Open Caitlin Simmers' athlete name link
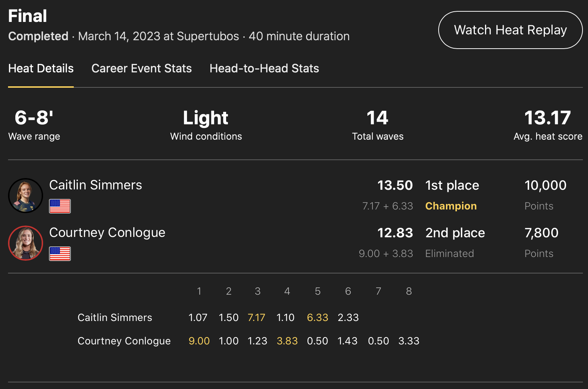This screenshot has width=588, height=389. click(x=96, y=185)
